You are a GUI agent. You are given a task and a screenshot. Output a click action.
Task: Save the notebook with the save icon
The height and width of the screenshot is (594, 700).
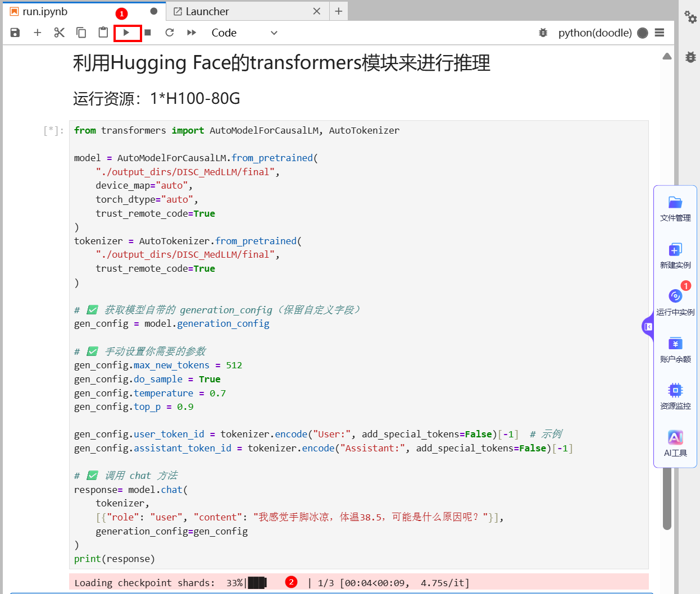click(15, 33)
